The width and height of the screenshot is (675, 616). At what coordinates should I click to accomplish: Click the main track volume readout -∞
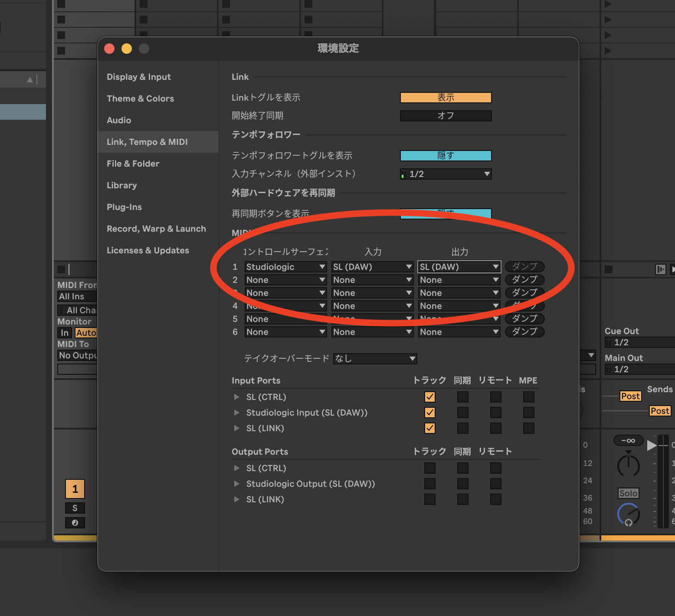coord(628,441)
